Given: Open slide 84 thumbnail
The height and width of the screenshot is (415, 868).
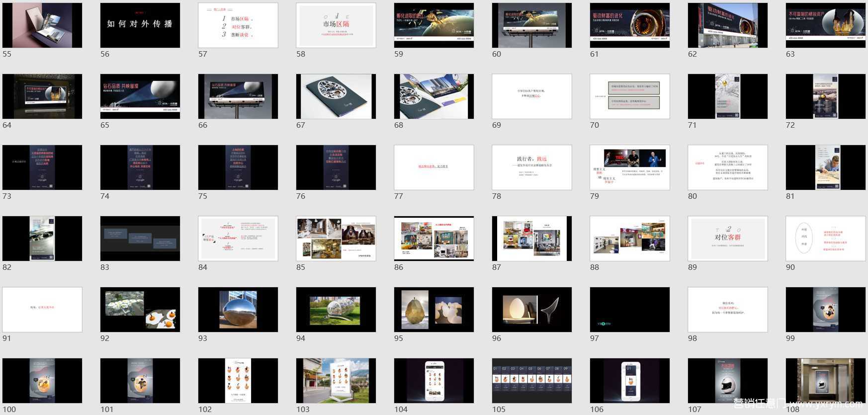Looking at the screenshot, I should pos(238,239).
